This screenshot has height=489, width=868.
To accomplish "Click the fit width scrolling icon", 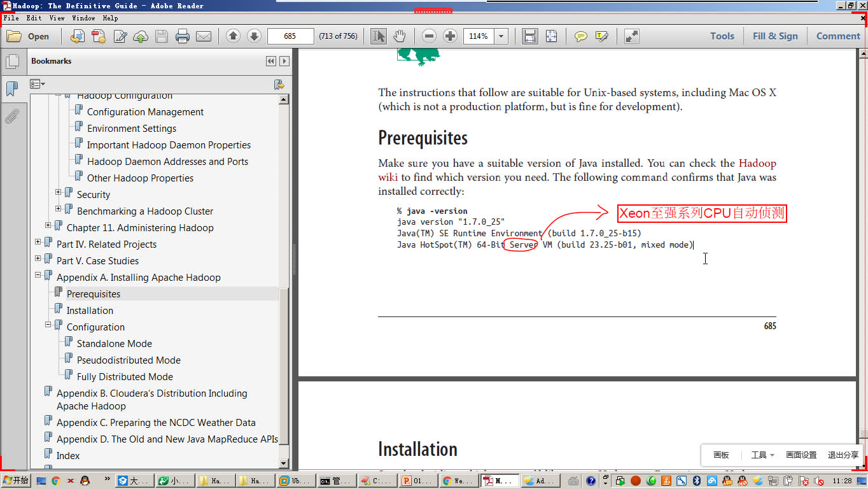I will [x=529, y=36].
